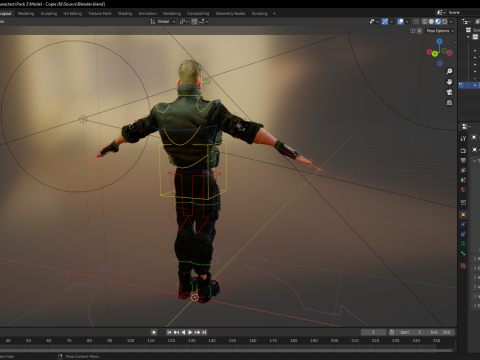The height and width of the screenshot is (360, 480).
Task: Open the Texture Paint workspace tab
Action: click(99, 13)
